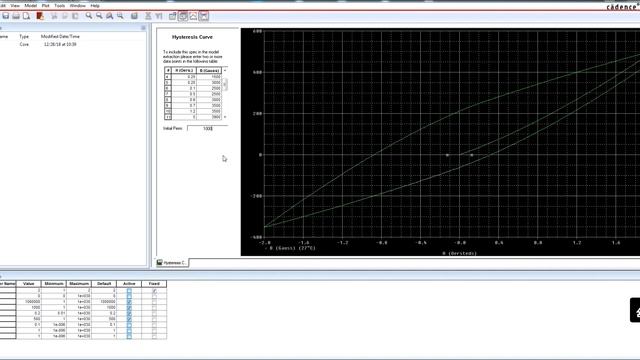Click the Initial Perm input field

[207, 128]
